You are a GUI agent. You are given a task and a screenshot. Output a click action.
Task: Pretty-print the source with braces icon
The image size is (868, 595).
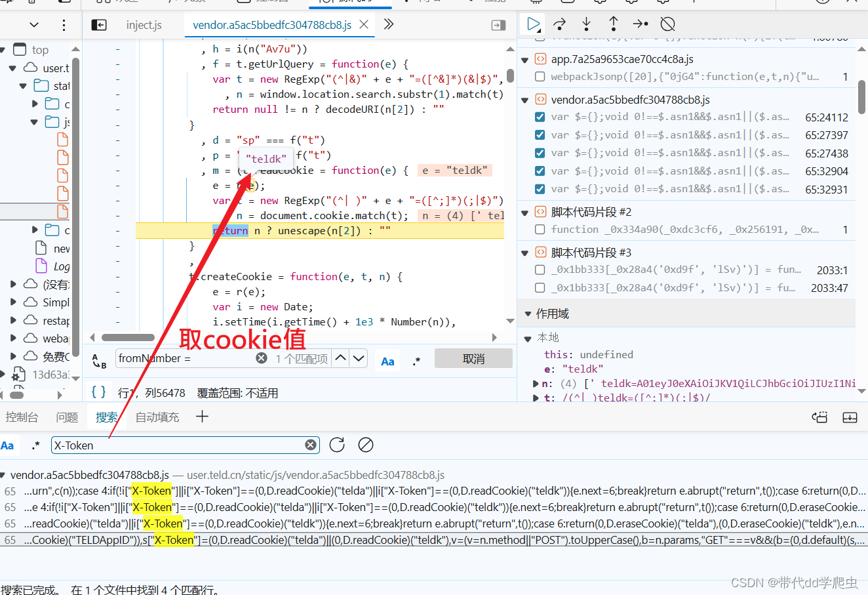click(x=99, y=392)
